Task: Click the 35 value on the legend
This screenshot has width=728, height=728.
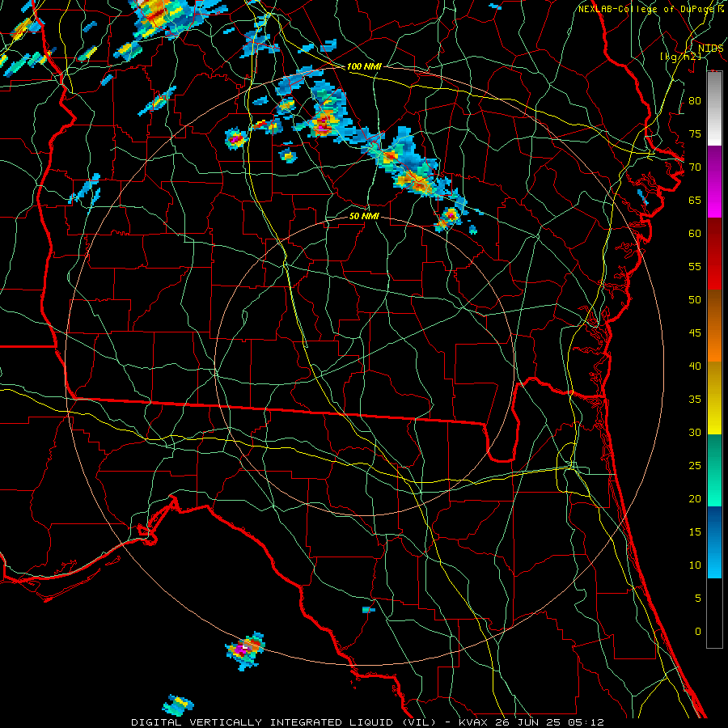Action: pyautogui.click(x=695, y=400)
